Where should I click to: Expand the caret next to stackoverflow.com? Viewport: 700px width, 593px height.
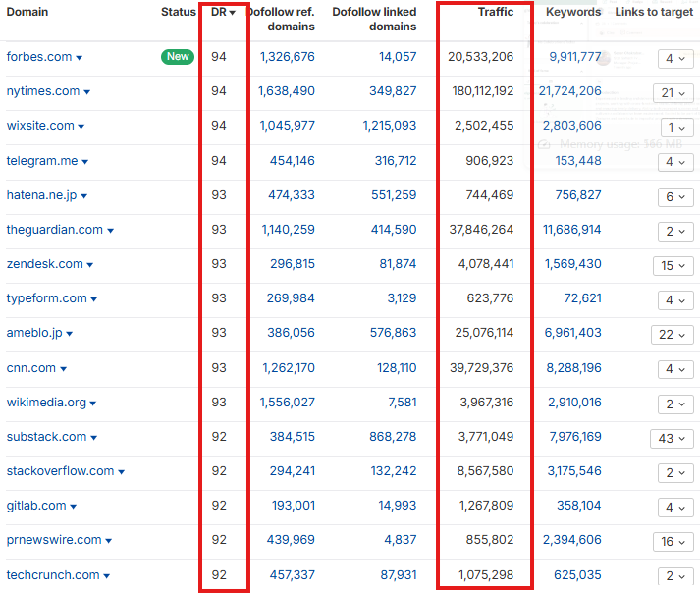click(x=122, y=472)
